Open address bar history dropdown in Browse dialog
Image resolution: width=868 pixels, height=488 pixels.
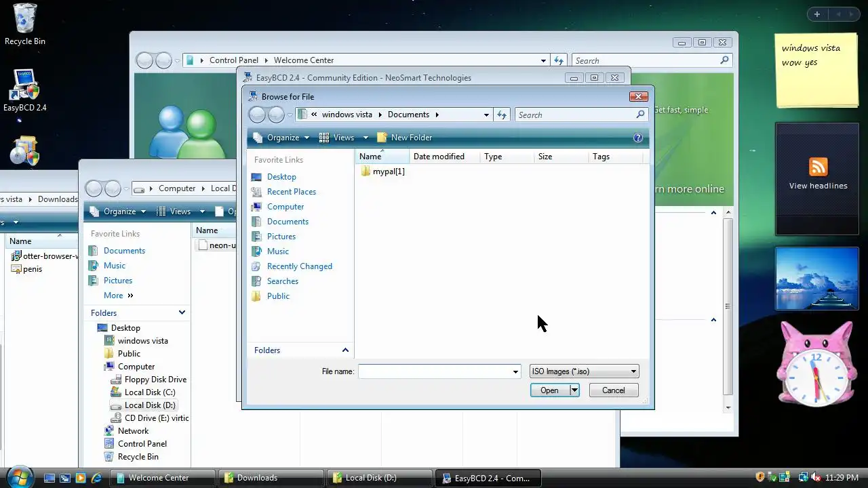click(x=486, y=115)
